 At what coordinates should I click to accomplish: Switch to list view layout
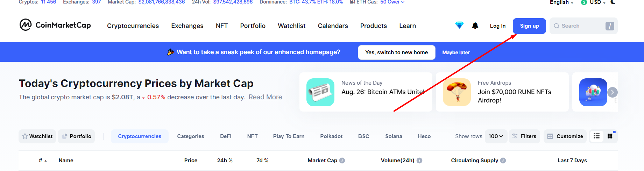(597, 136)
